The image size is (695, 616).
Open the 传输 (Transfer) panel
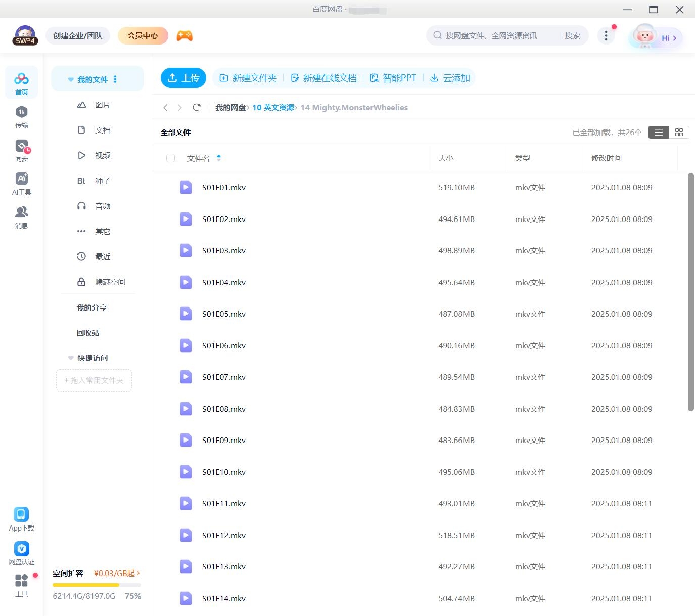[21, 117]
